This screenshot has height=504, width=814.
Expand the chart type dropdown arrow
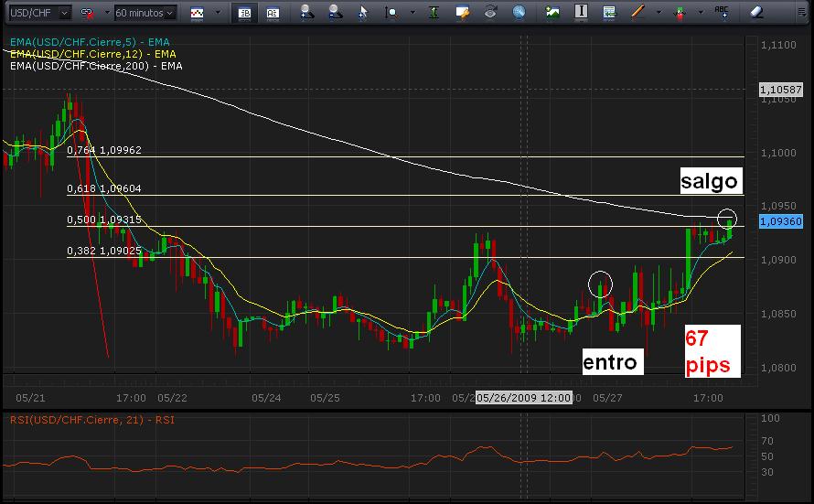coord(218,14)
